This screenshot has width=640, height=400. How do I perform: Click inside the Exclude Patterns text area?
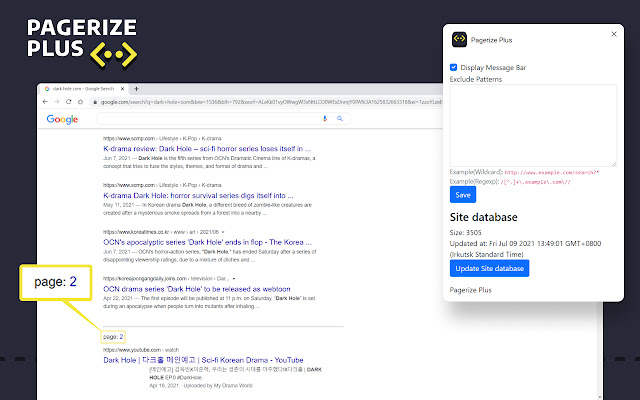pos(532,124)
